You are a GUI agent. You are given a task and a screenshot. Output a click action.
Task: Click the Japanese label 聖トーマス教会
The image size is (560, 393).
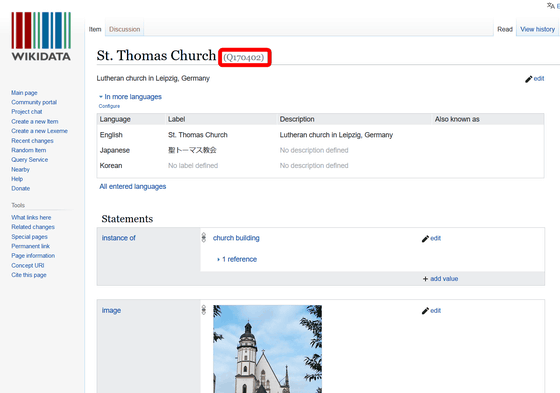[192, 150]
